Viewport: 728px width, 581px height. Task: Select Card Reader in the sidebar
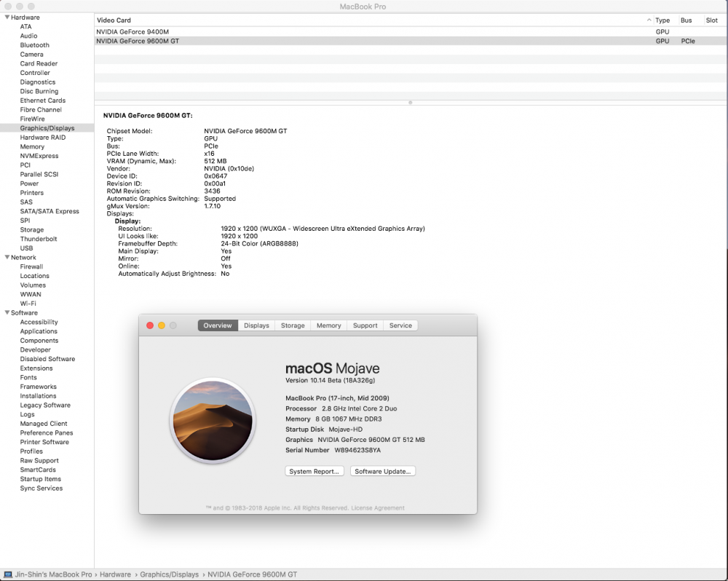pos(39,63)
